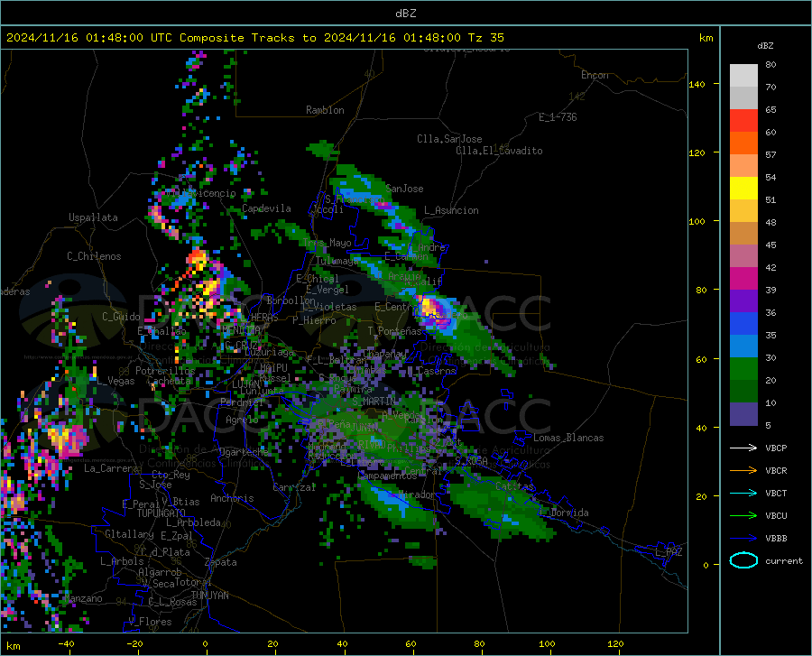Click the 'VBCP' legend label
812x656 pixels.
[x=776, y=448]
